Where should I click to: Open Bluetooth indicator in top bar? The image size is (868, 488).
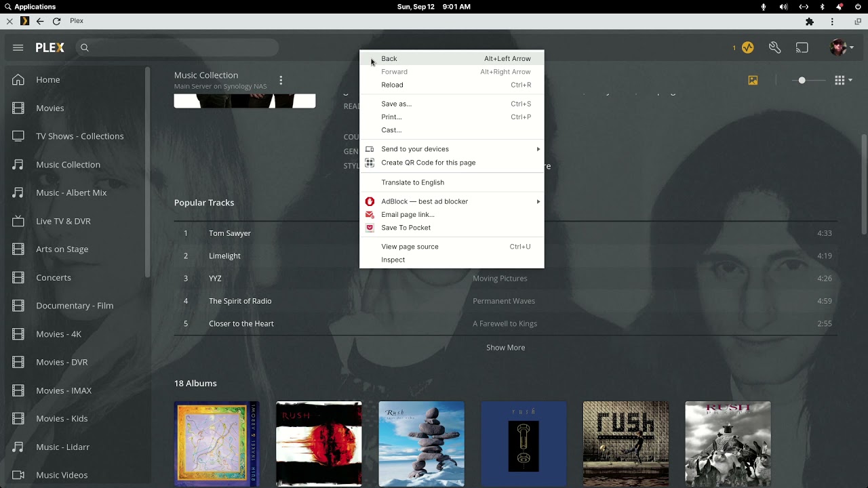tap(823, 7)
